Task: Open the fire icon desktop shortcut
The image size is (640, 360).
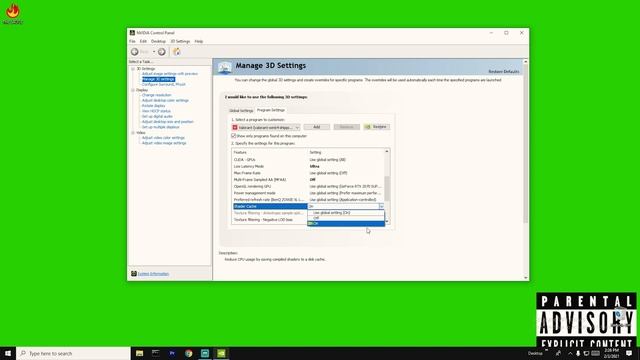Action: (13, 13)
